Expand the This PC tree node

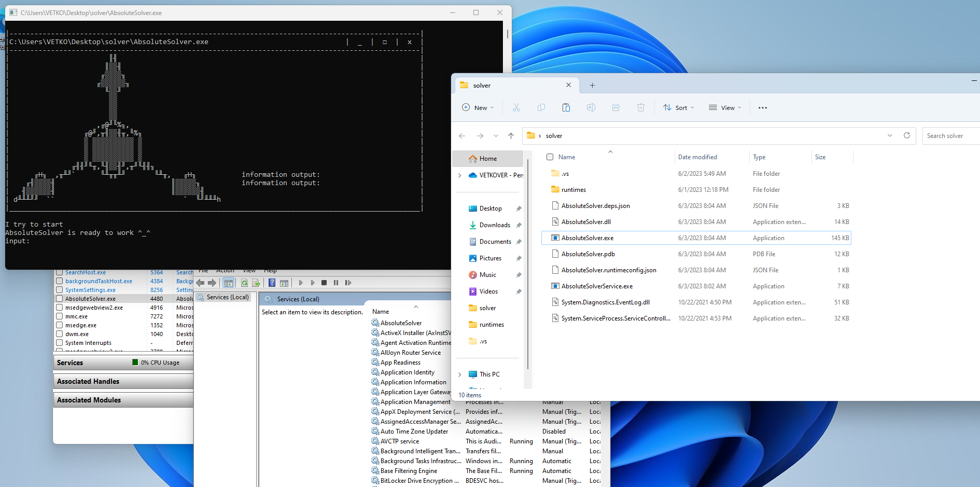coord(460,374)
